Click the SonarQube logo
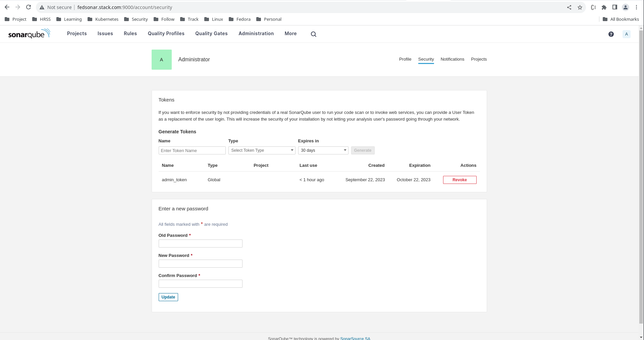The height and width of the screenshot is (340, 644). tap(29, 33)
